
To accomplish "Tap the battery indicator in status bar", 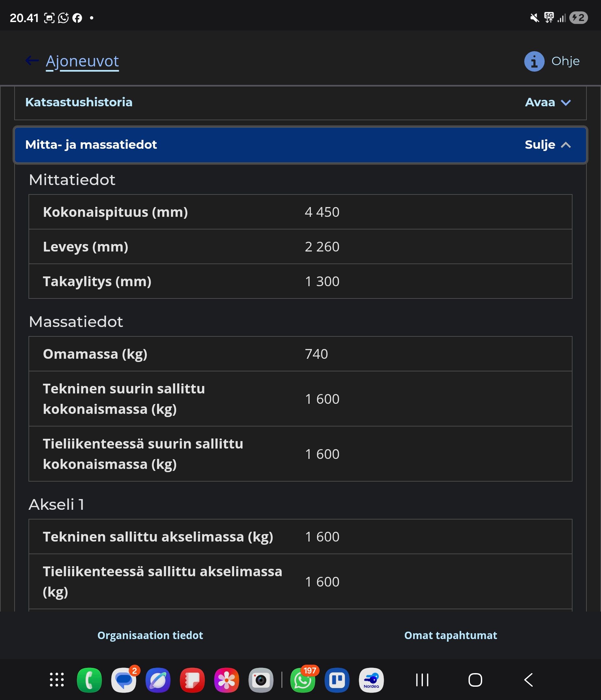I will point(579,17).
